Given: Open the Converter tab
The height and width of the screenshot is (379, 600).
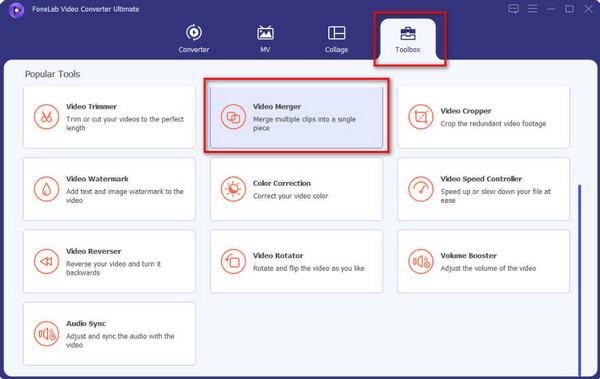Looking at the screenshot, I should 194,39.
